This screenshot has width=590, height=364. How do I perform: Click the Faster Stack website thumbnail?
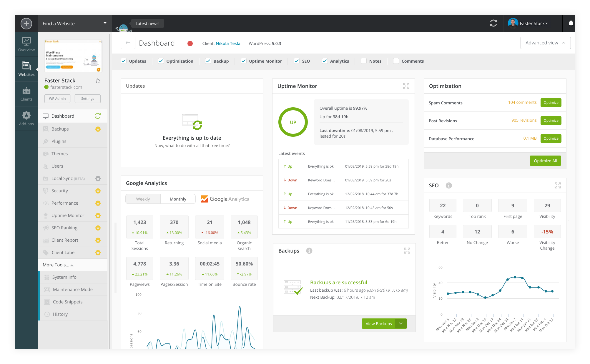[73, 56]
